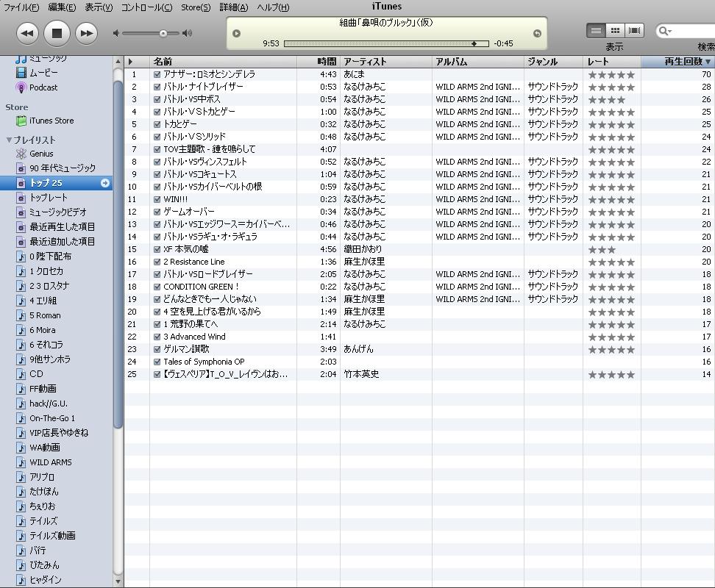Click the stop playback button
The image size is (715, 588).
pyautogui.click(x=57, y=33)
